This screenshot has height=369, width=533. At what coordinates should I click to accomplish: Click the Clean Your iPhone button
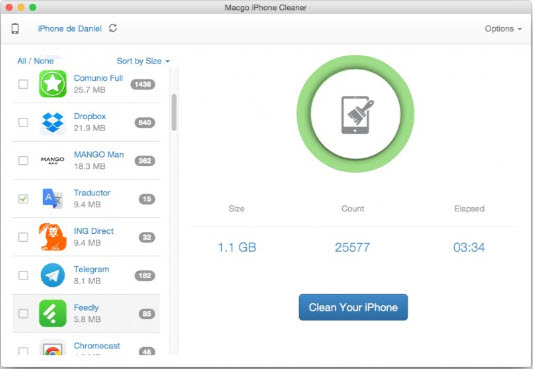coord(353,307)
